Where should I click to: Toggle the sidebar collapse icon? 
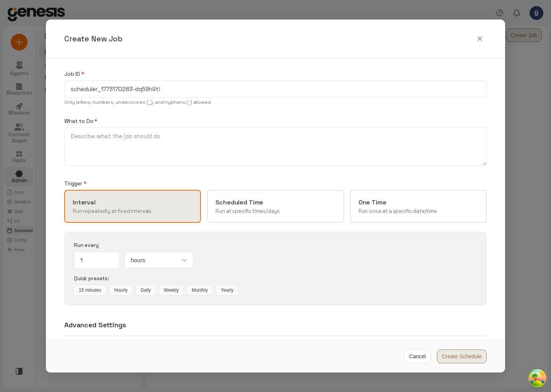coord(19,371)
